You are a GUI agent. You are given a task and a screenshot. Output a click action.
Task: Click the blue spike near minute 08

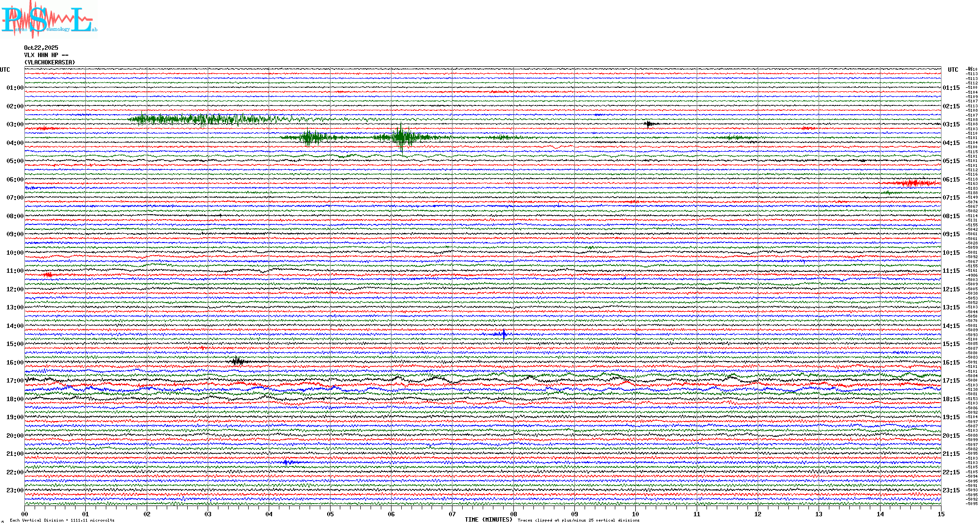[504, 334]
